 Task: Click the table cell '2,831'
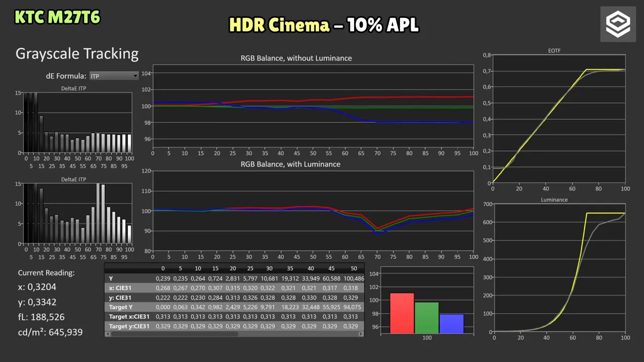[x=233, y=279]
